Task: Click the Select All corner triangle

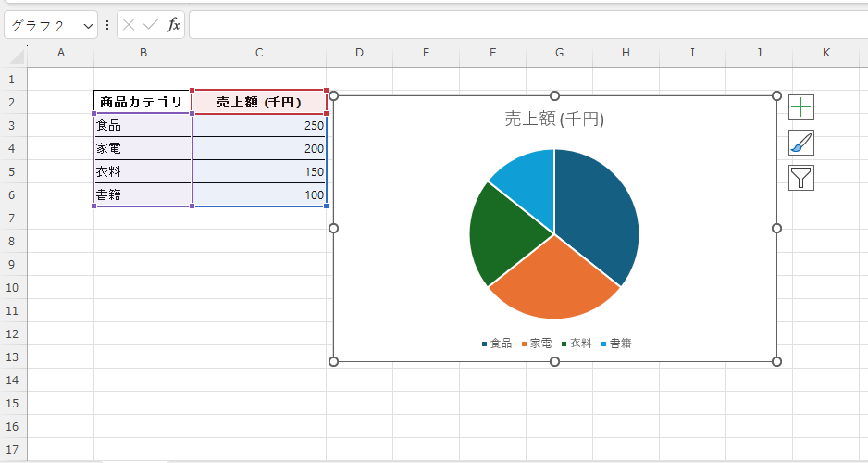Action: pyautogui.click(x=17, y=56)
